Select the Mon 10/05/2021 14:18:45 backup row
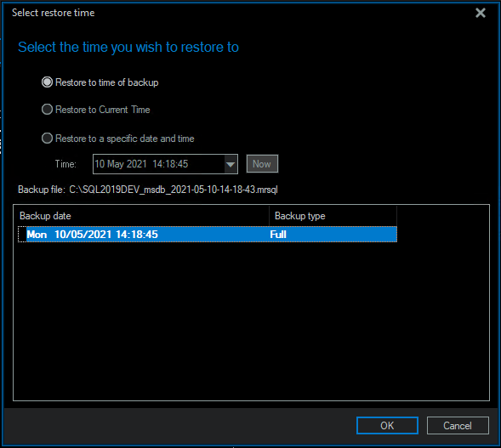The image size is (501, 448). tap(208, 234)
